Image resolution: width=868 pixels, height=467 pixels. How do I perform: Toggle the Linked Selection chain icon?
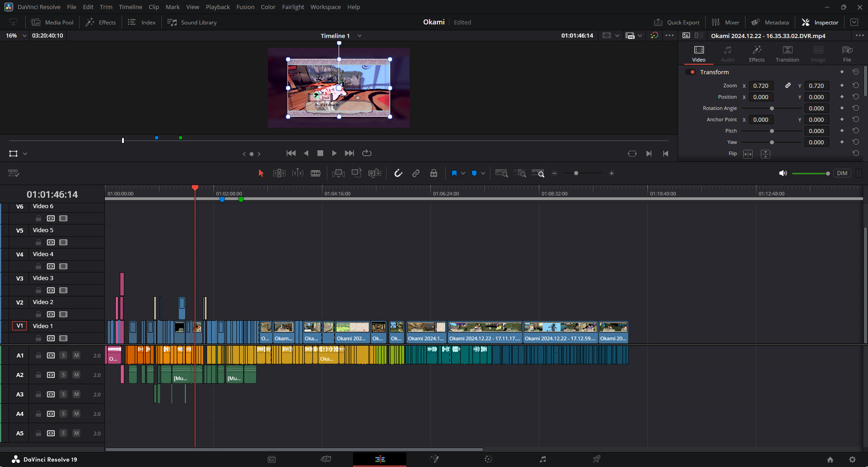416,173
